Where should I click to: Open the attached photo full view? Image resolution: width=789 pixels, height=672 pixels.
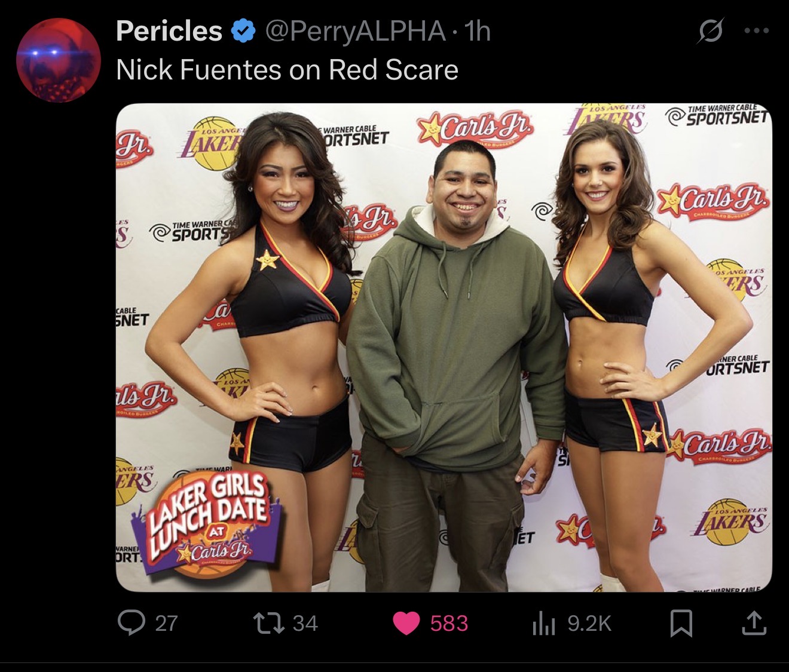tap(444, 348)
